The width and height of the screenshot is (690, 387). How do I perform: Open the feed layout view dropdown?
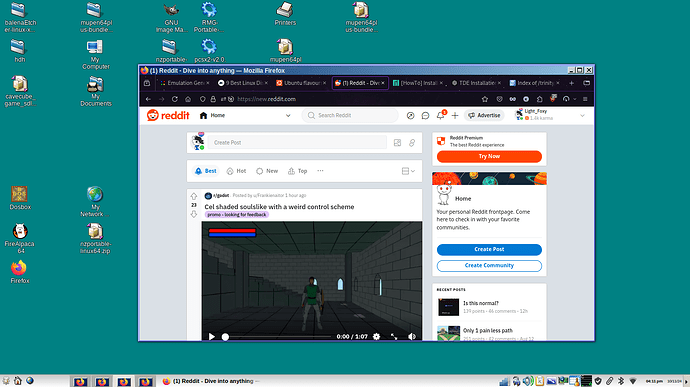[408, 171]
